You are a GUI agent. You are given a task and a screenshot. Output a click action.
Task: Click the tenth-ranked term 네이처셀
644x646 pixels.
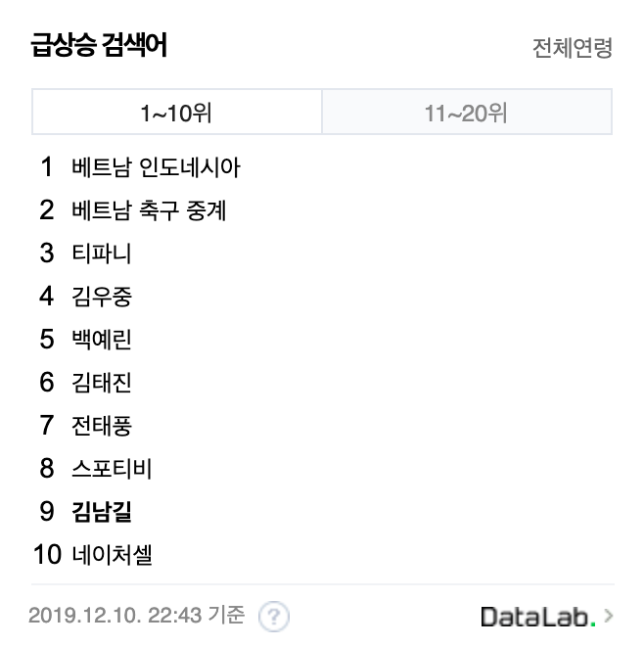(113, 555)
